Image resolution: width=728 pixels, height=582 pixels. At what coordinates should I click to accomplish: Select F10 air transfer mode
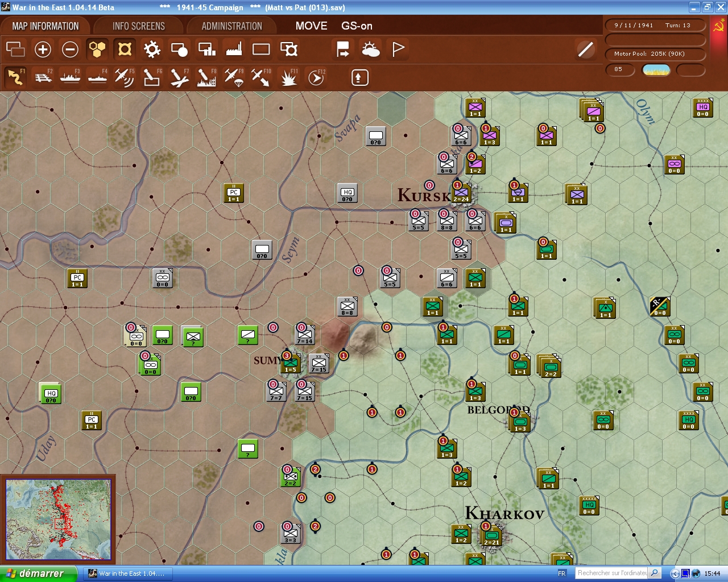261,77
